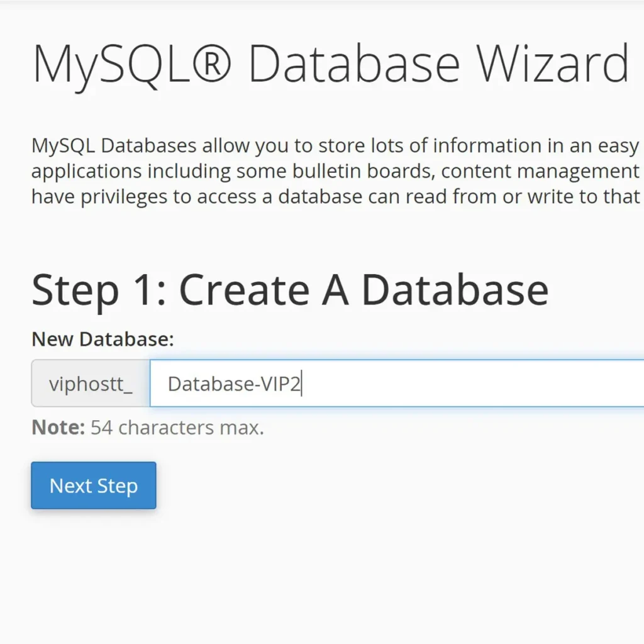The width and height of the screenshot is (644, 644).
Task: Focus the New Database name input field
Action: tap(397, 383)
